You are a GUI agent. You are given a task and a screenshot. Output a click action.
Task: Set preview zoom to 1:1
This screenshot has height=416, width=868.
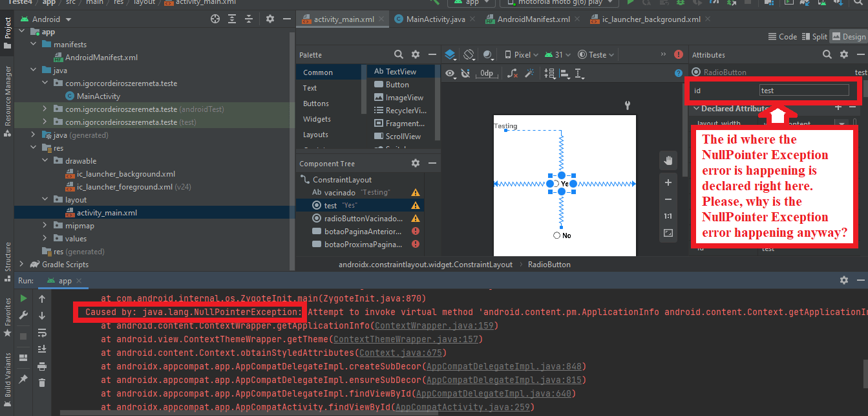668,216
